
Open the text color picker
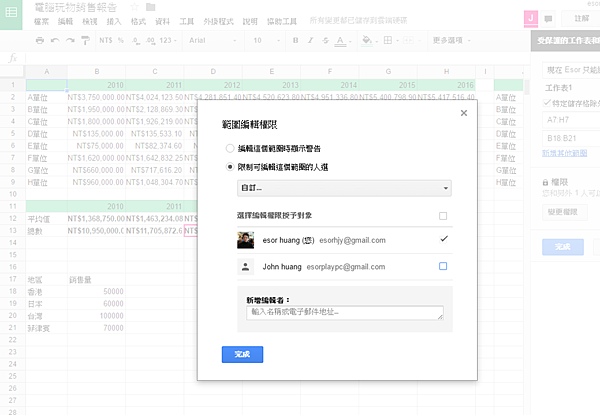coord(342,41)
